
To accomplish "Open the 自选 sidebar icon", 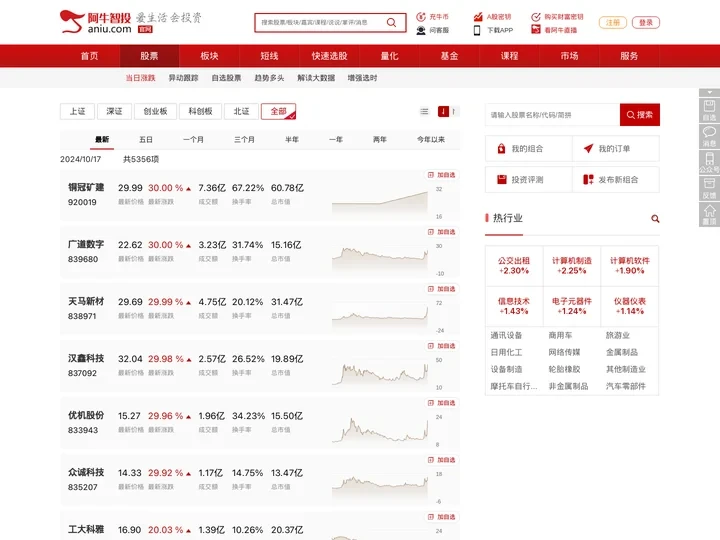I will [709, 110].
